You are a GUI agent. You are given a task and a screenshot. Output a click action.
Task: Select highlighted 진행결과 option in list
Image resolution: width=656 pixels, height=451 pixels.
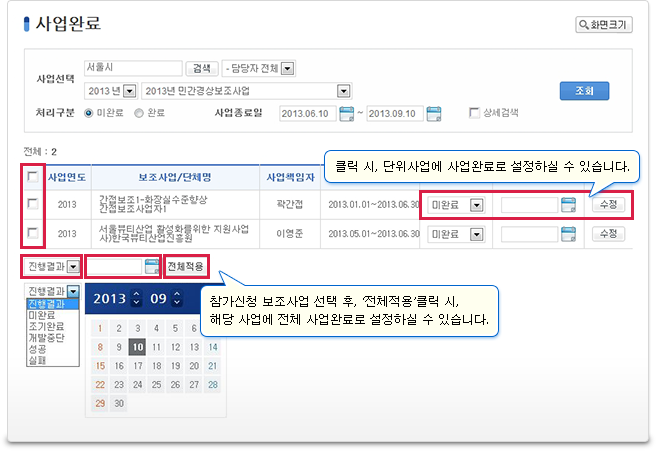(53, 304)
